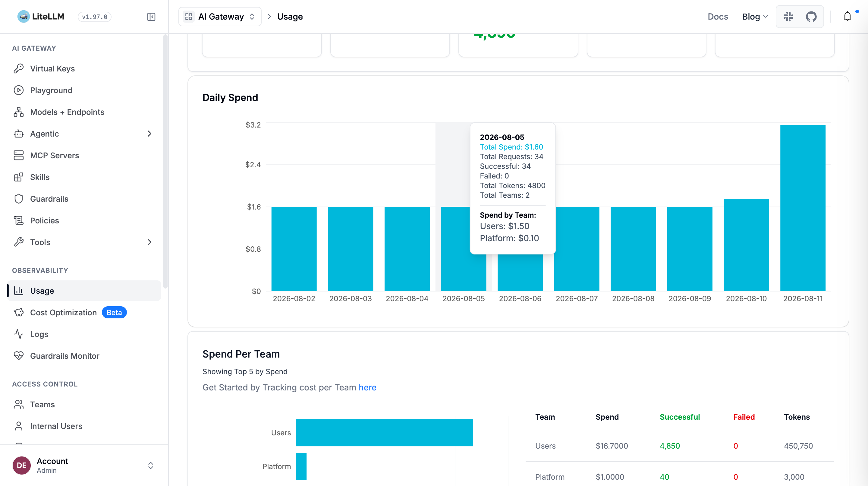868x486 pixels.
Task: Click the MCP Servers icon
Action: 18,155
